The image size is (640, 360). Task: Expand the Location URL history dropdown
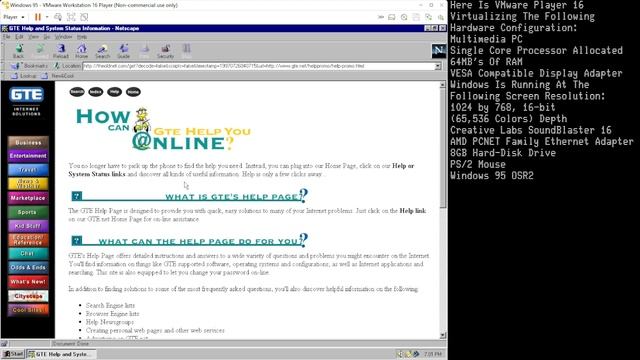tap(438, 66)
